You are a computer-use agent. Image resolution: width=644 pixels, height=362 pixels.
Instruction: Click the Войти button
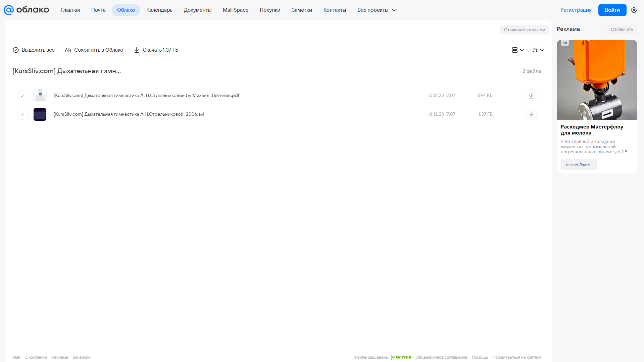612,10
